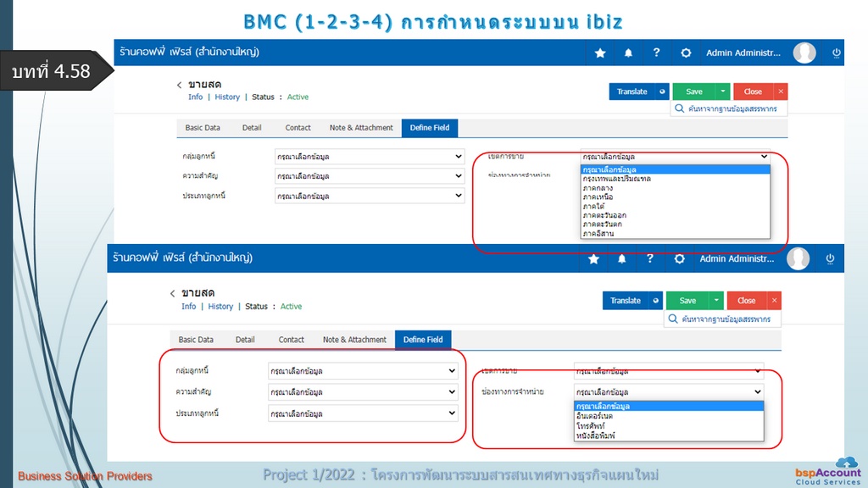Open the settings gear in upper window

tap(685, 53)
